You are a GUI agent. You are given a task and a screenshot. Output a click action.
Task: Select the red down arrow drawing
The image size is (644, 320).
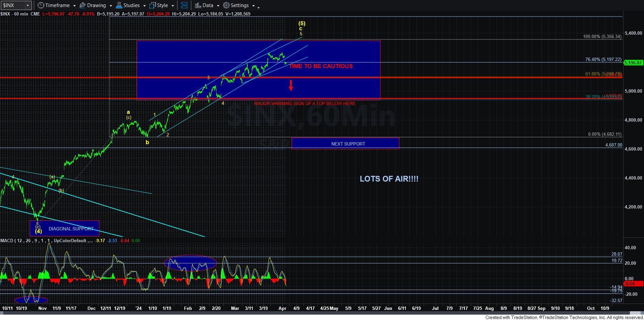pyautogui.click(x=291, y=85)
